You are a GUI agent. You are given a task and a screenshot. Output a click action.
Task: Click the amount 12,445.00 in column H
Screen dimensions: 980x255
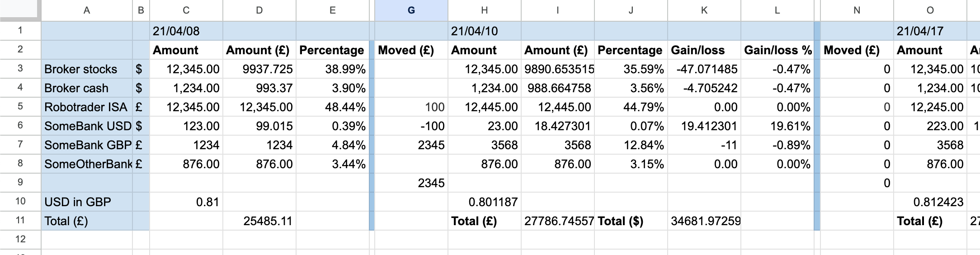click(485, 107)
